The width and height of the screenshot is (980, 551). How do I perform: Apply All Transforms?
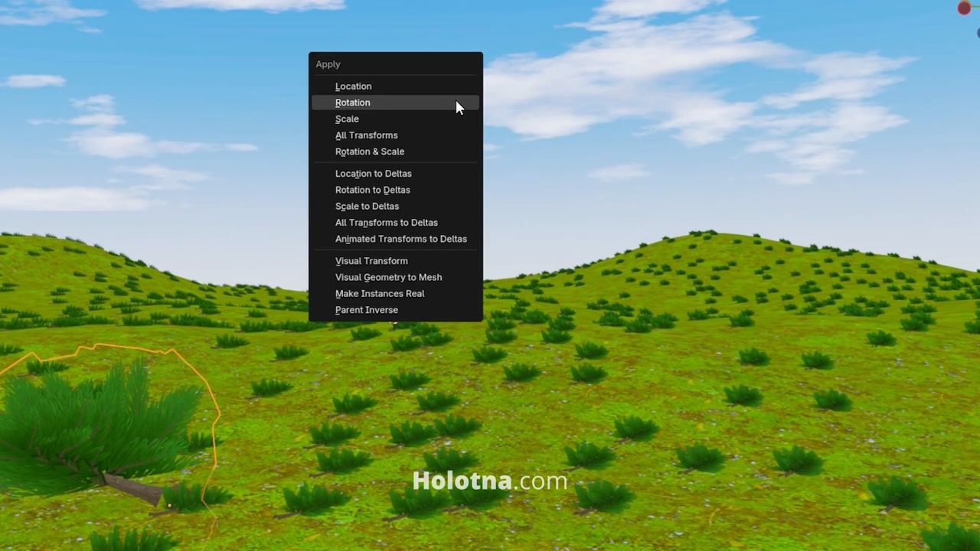395,135
